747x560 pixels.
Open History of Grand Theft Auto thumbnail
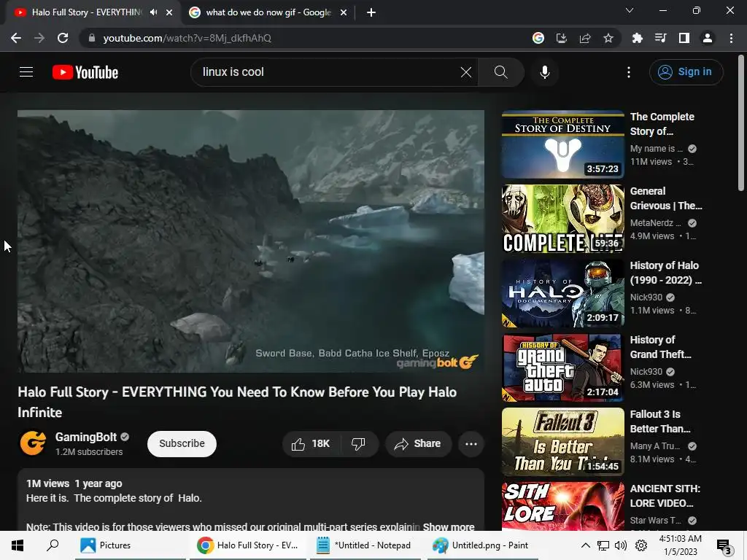562,367
